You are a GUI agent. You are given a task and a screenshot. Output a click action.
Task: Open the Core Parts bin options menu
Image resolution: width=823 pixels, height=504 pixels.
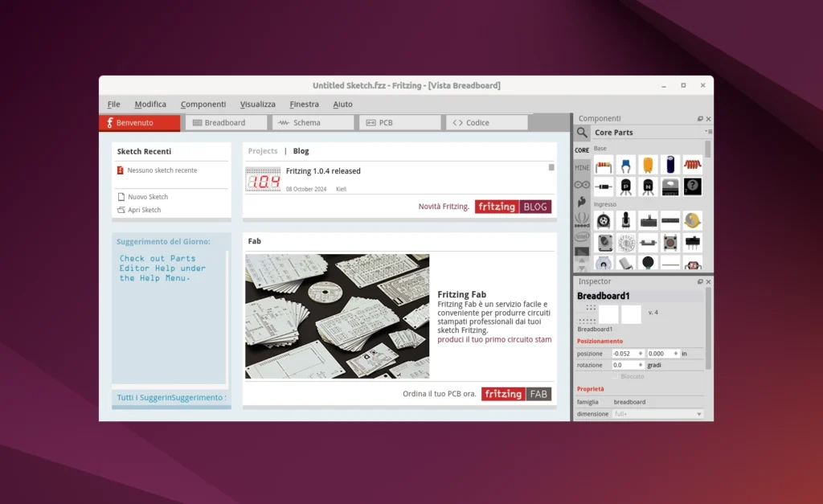(x=707, y=131)
